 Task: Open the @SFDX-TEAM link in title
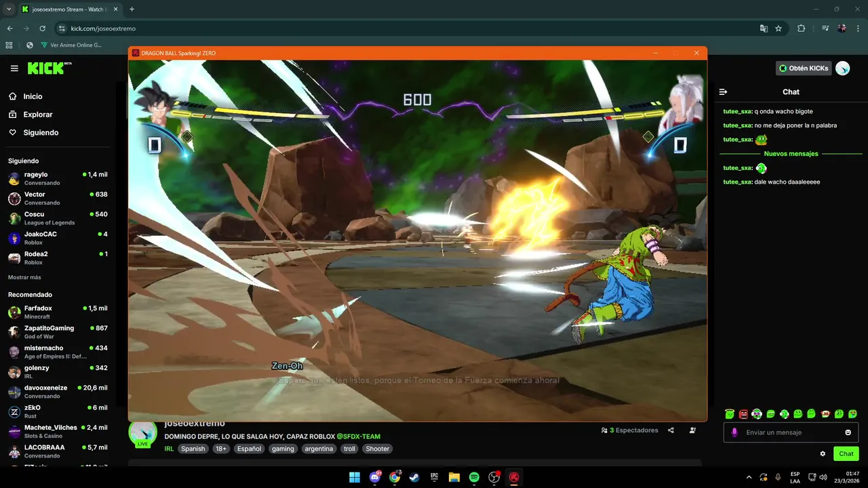(358, 436)
